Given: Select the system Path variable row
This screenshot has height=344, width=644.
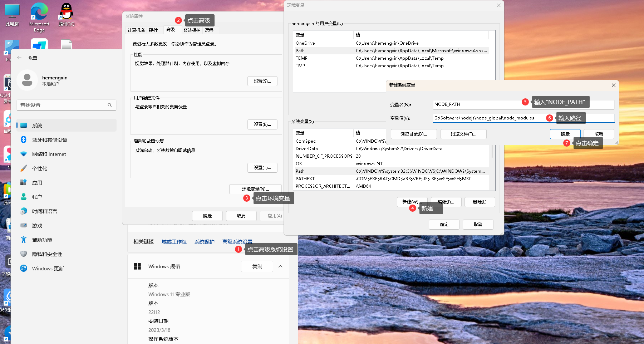Looking at the screenshot, I should [x=391, y=171].
